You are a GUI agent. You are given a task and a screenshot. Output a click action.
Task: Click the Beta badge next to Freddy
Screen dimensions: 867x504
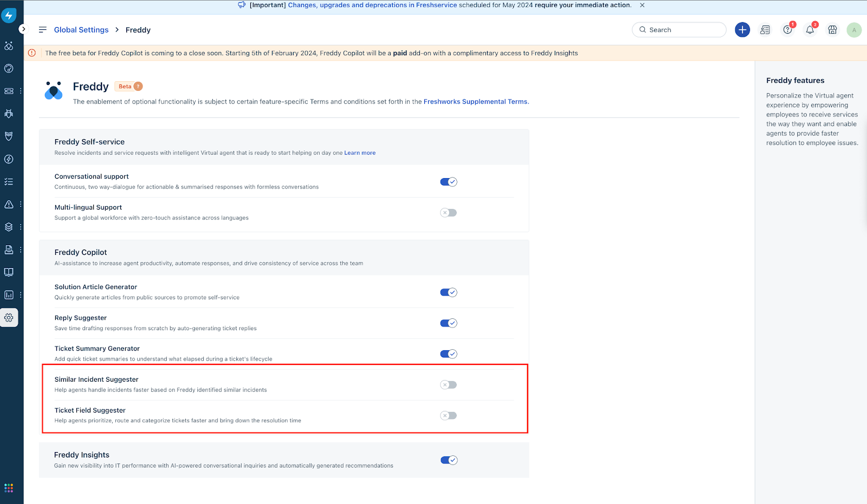coord(125,86)
